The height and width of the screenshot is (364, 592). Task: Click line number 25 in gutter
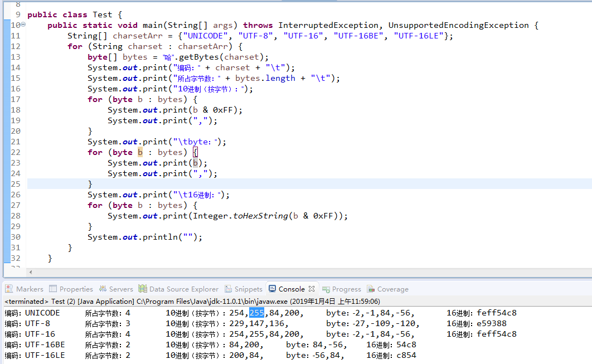(x=16, y=185)
